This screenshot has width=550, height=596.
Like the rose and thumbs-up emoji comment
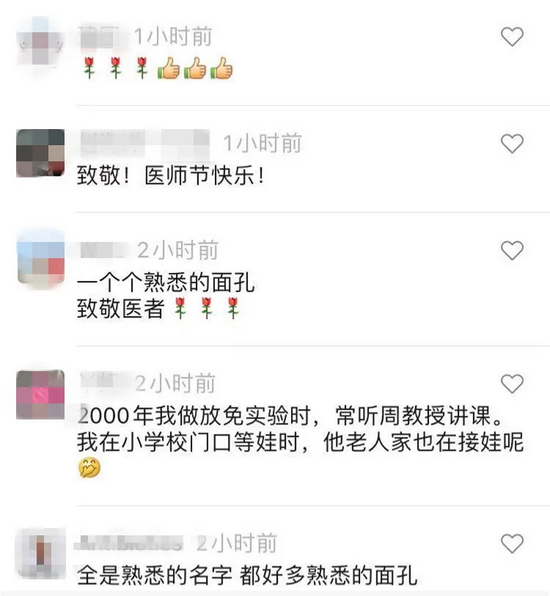pyautogui.click(x=512, y=36)
